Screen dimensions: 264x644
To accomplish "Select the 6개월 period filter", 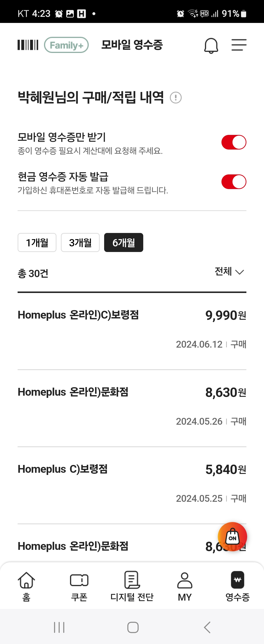I will 123,242.
